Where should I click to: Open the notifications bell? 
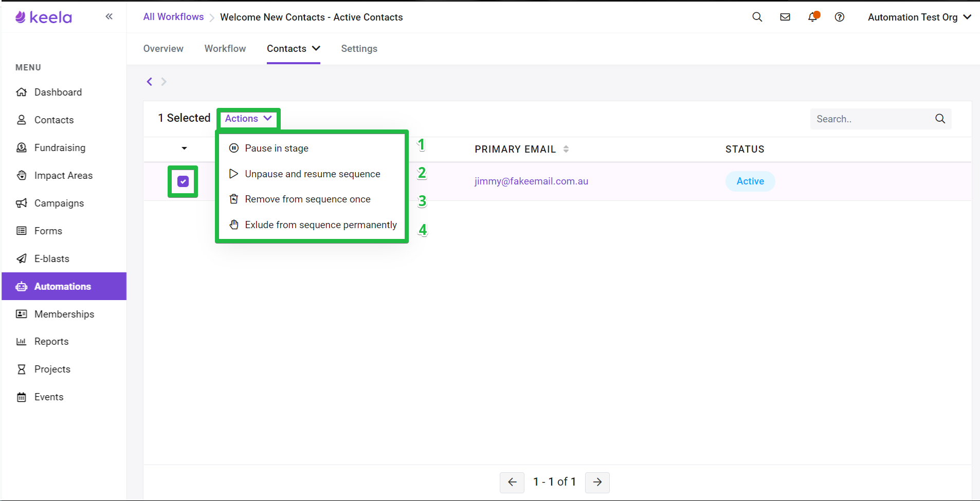(812, 17)
